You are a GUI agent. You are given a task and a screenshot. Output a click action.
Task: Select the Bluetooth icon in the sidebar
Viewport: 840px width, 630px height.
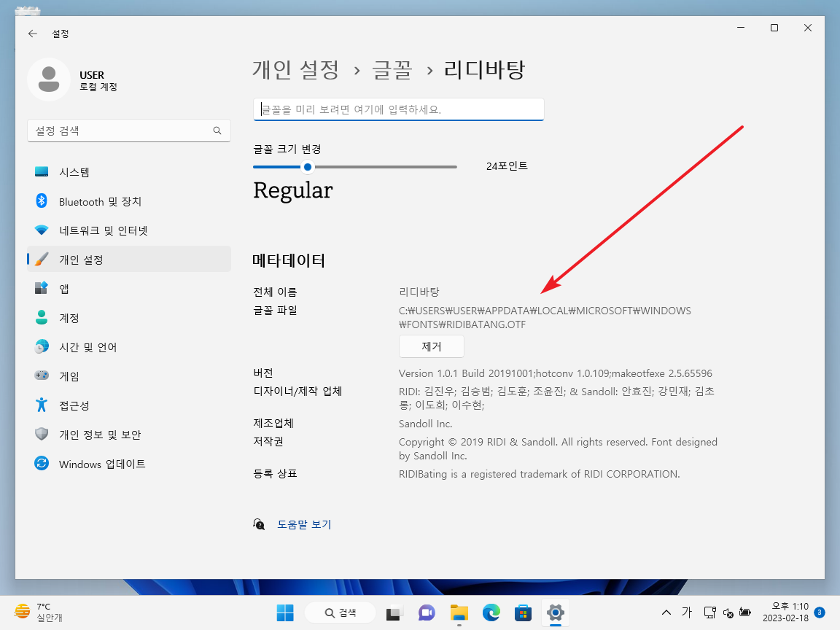pyautogui.click(x=42, y=201)
